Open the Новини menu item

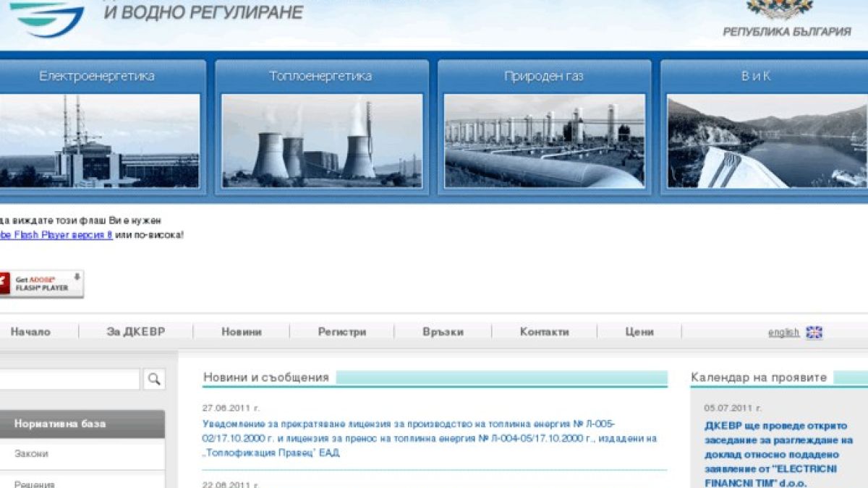[242, 332]
